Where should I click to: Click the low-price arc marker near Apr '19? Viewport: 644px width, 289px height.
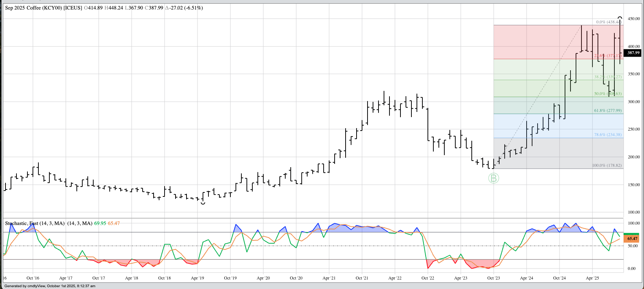tap(203, 203)
